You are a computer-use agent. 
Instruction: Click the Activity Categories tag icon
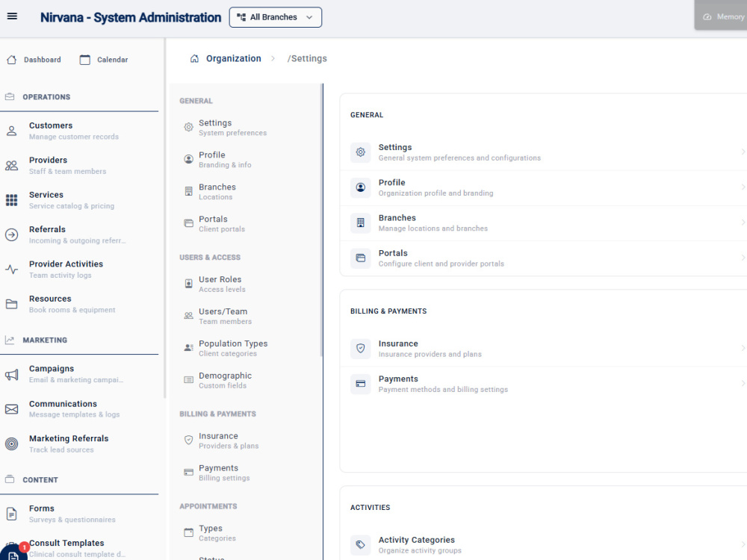[x=361, y=545]
